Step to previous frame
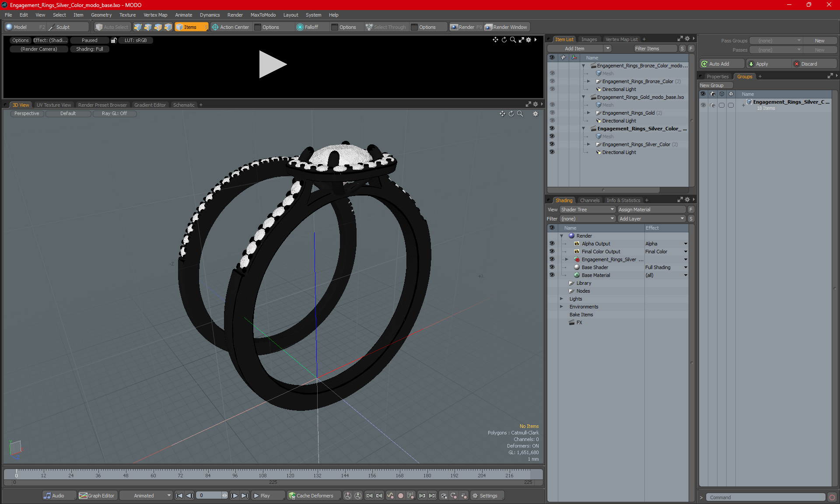 [x=189, y=496]
